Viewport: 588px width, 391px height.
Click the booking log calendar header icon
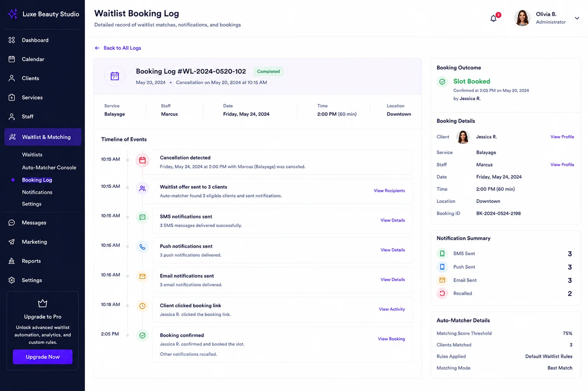pos(115,76)
